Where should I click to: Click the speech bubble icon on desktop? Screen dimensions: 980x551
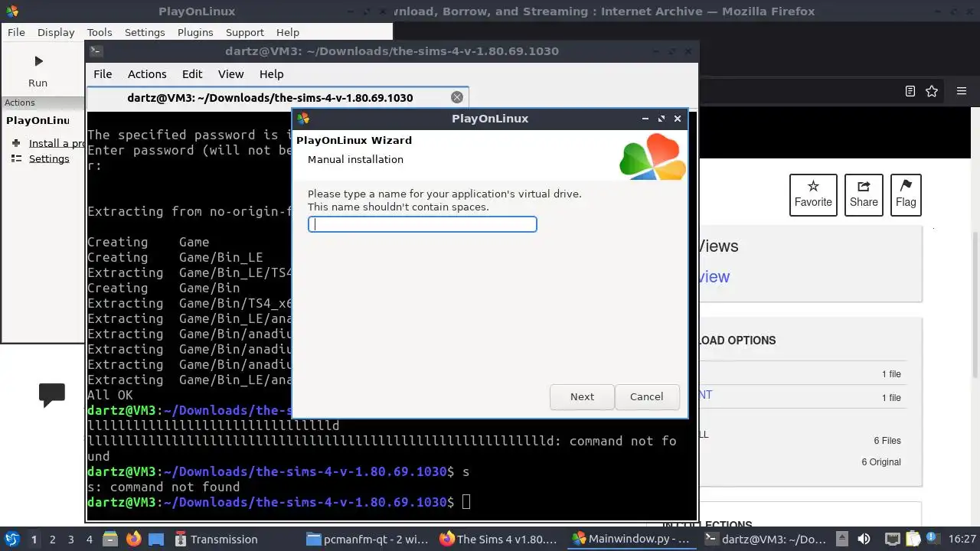(x=51, y=395)
